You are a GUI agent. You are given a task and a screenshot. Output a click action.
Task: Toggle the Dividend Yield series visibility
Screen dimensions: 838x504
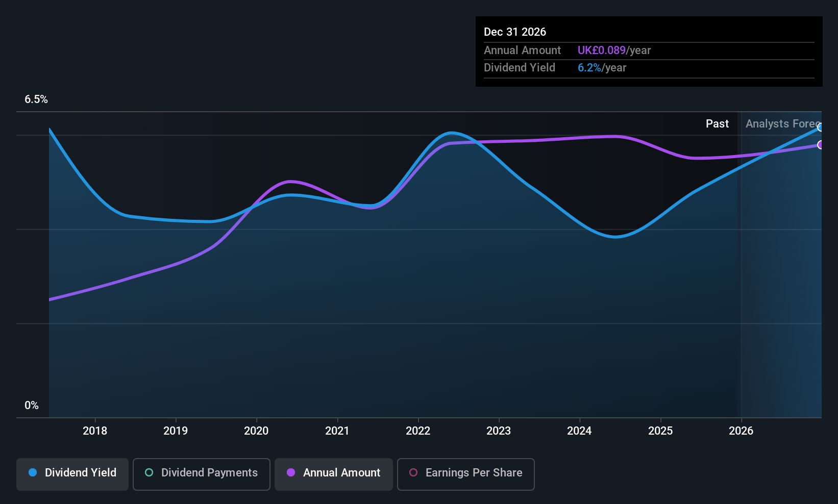tap(72, 474)
